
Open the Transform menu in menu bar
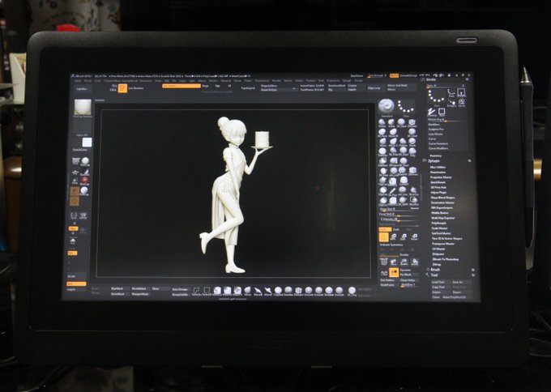[333, 80]
